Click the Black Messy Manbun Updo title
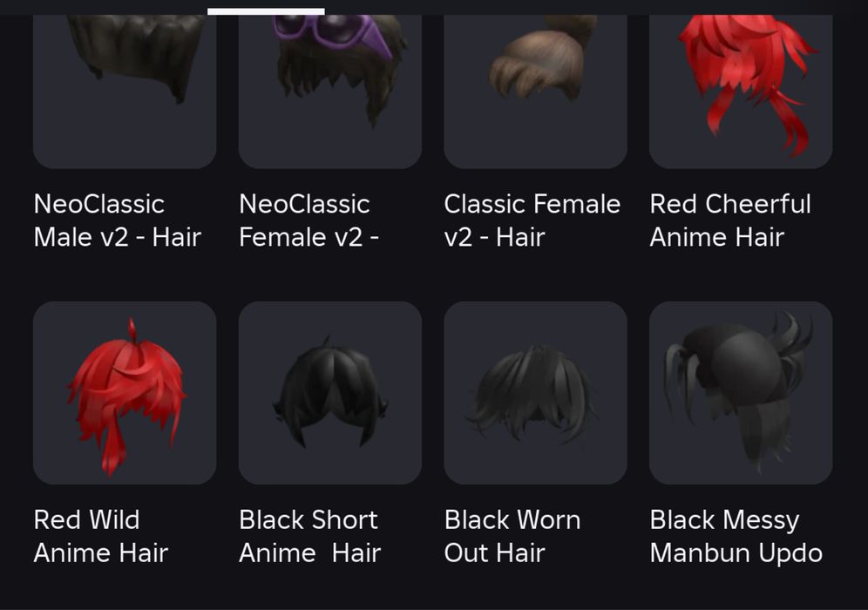The image size is (868, 610). tap(736, 537)
